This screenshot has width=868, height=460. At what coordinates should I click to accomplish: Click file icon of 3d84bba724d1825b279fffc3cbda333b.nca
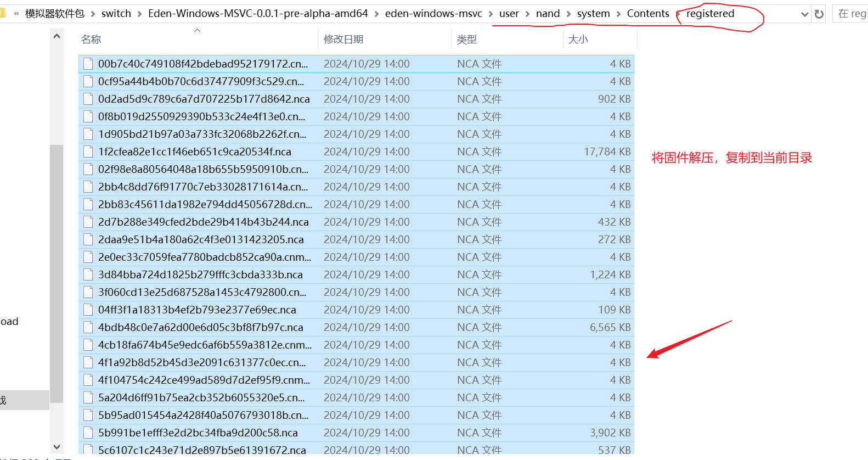[x=88, y=274]
